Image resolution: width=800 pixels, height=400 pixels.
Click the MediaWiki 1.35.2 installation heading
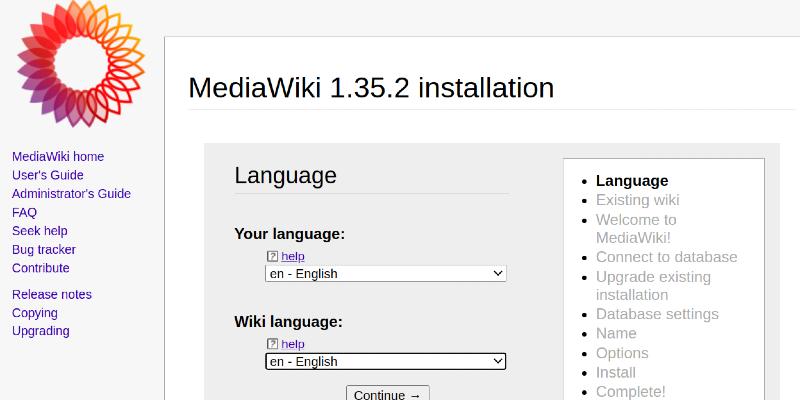(371, 88)
